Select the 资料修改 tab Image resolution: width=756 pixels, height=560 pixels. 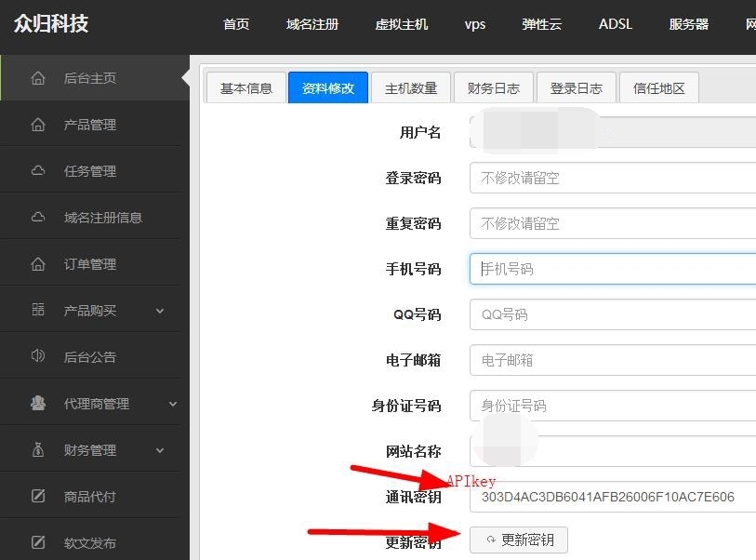(328, 87)
